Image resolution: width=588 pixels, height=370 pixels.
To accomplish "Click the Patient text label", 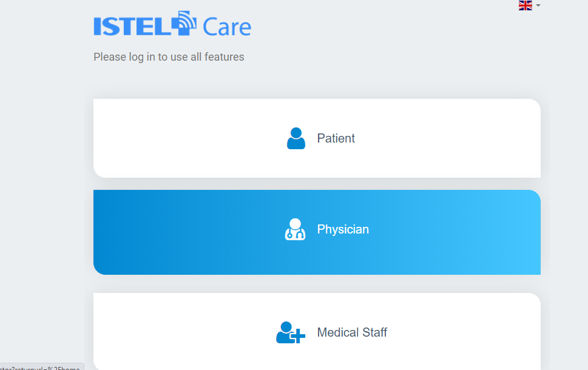I will [336, 138].
